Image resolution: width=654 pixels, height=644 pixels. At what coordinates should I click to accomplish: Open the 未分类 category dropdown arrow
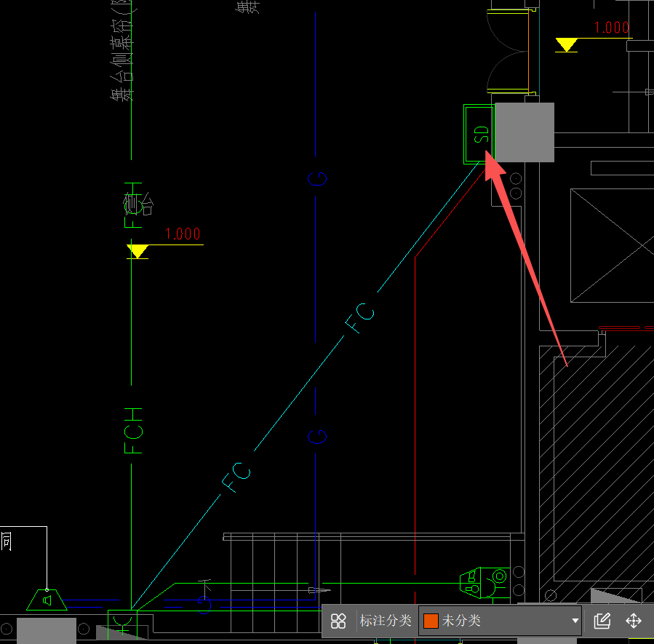(x=575, y=621)
